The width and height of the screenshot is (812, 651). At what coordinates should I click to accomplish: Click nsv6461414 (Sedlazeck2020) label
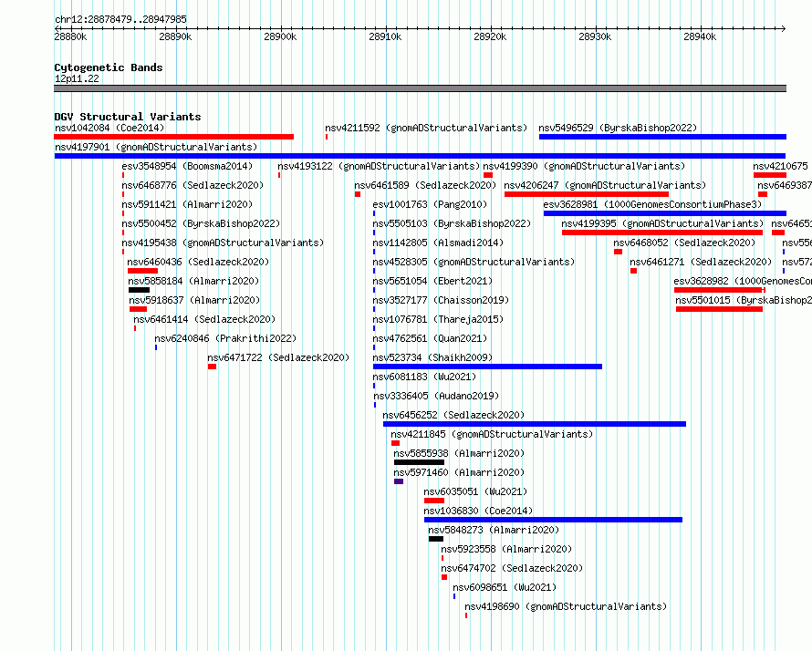[x=204, y=319]
